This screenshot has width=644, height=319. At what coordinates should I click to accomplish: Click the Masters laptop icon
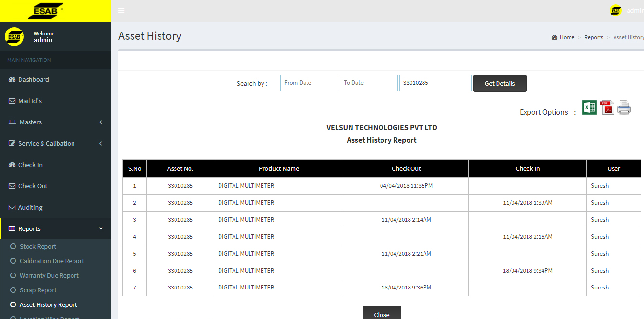point(13,122)
